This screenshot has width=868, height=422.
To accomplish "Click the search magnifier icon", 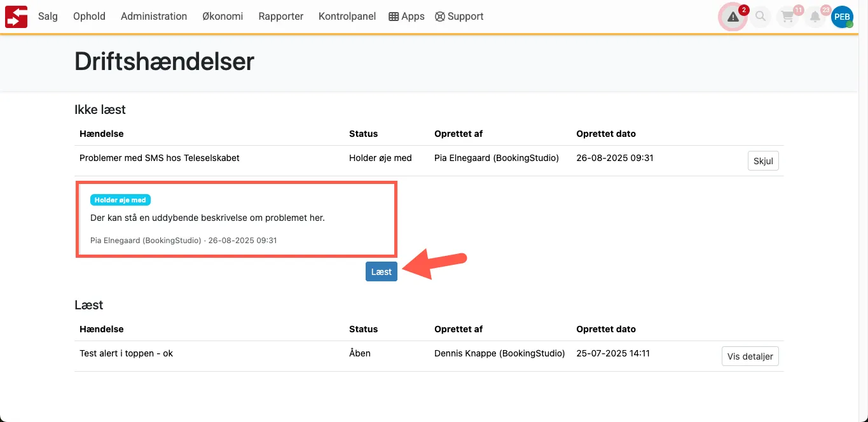I will coord(761,17).
